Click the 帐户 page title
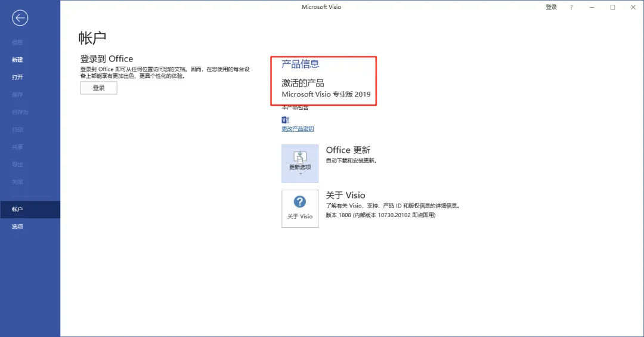The height and width of the screenshot is (337, 644). pos(92,38)
